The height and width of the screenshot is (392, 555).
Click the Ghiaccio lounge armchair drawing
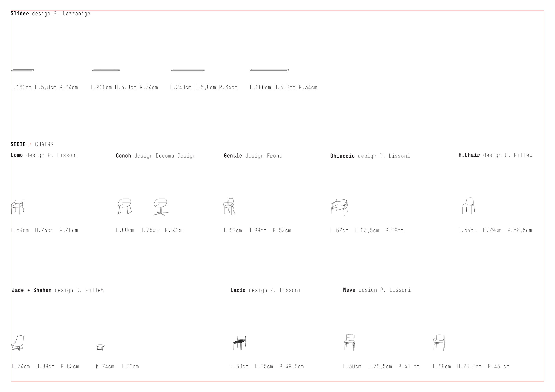click(340, 207)
